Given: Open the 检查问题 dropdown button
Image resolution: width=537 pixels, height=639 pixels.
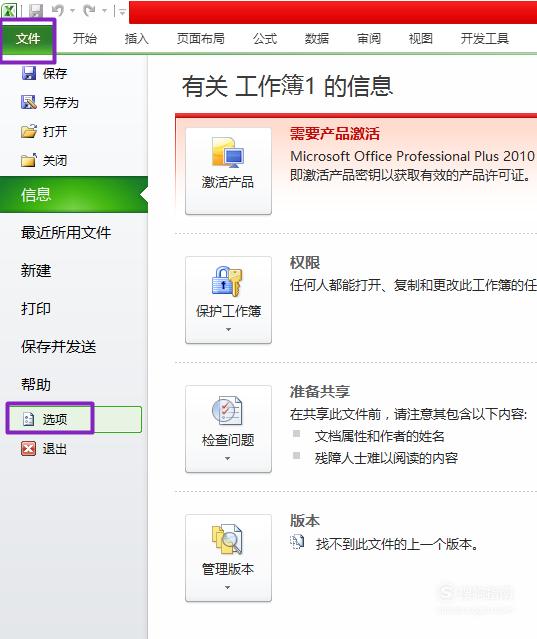Looking at the screenshot, I should 228,429.
